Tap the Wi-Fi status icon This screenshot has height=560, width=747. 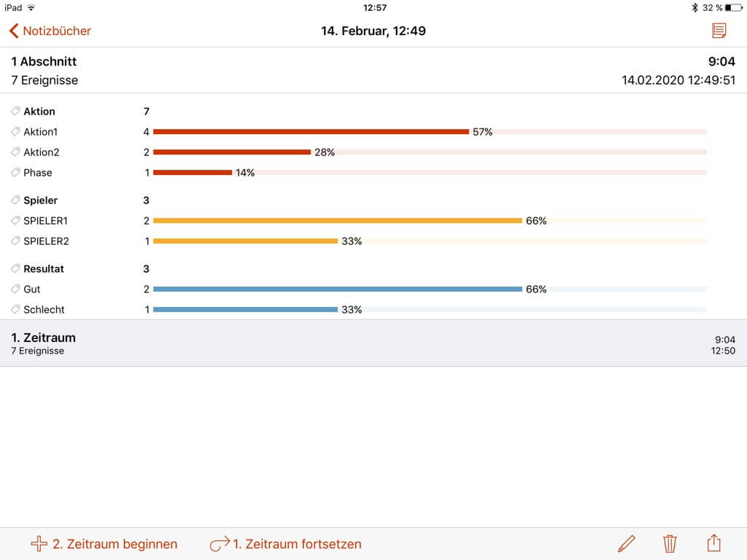pyautogui.click(x=31, y=7)
